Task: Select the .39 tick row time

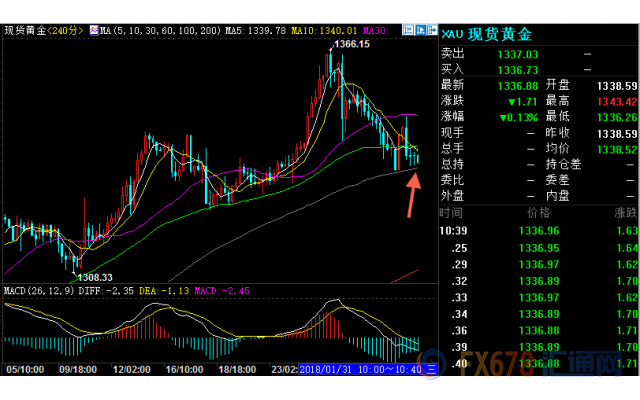Action: 459,347
